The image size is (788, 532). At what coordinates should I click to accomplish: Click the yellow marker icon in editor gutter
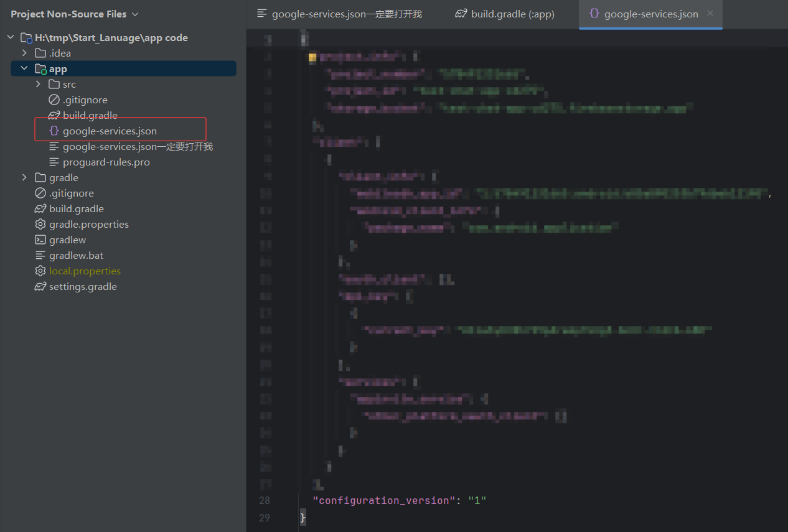pos(312,57)
